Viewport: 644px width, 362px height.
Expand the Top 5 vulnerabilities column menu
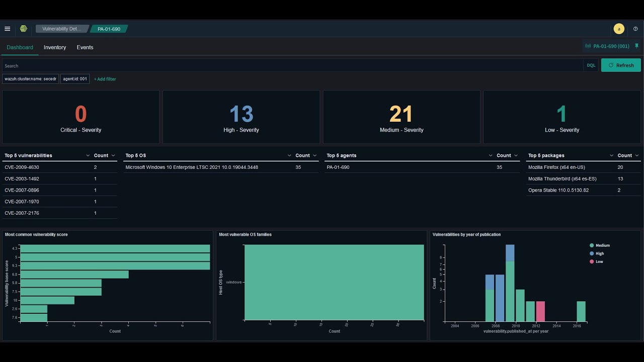88,156
